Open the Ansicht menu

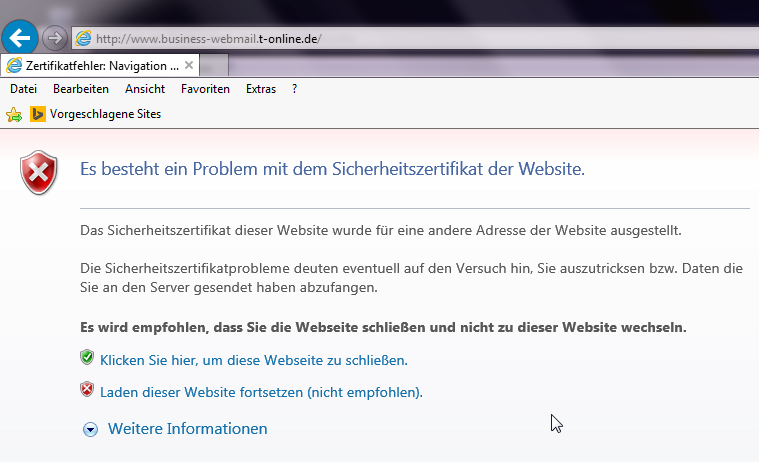pyautogui.click(x=145, y=89)
